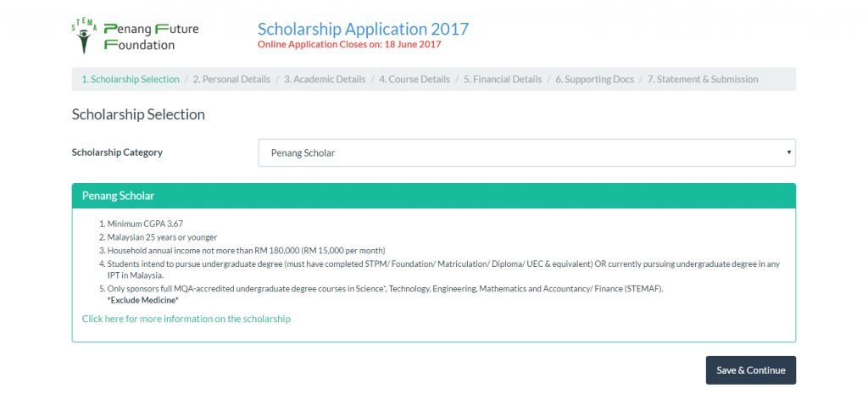
Task: Switch to the Academic Details step
Action: (x=325, y=80)
